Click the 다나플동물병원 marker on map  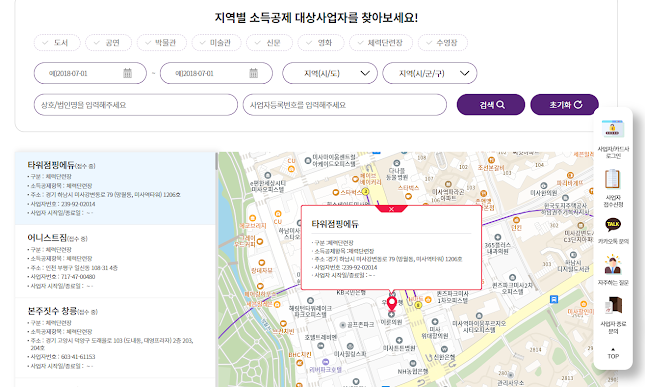397,163
